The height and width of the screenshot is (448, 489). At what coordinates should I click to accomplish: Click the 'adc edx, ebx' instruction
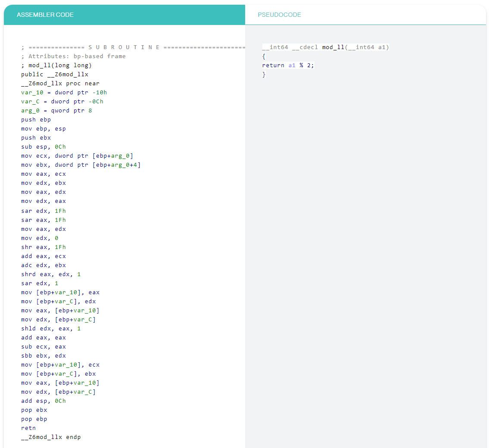click(44, 265)
